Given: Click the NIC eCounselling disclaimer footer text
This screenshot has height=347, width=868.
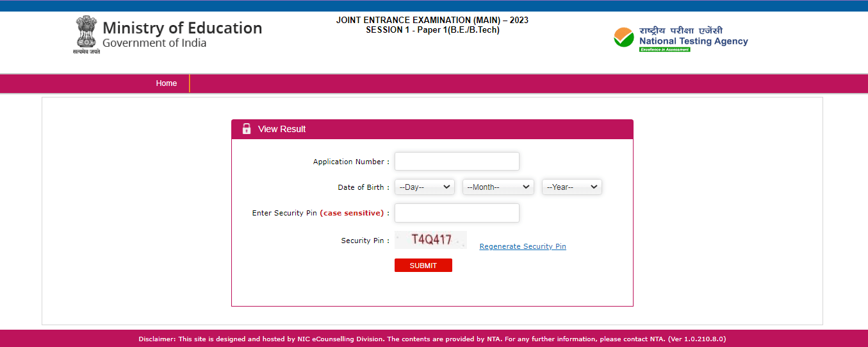Looking at the screenshot, I should point(432,339).
